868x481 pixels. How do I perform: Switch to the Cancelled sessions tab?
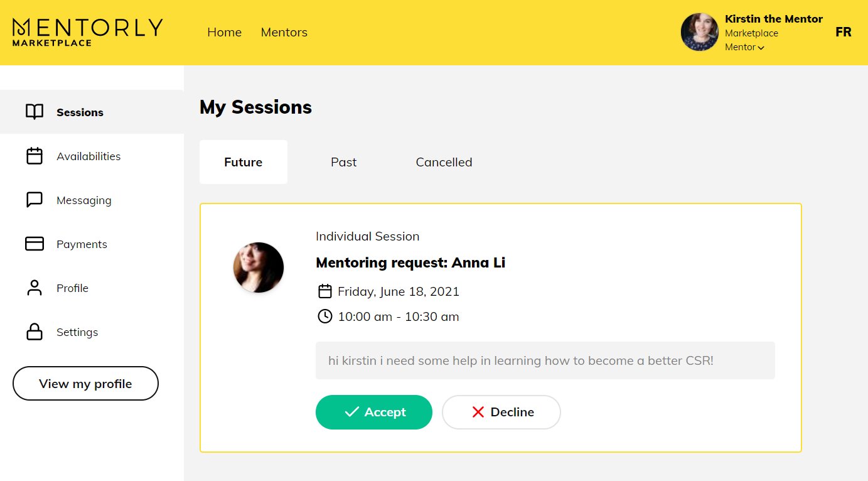coord(444,162)
